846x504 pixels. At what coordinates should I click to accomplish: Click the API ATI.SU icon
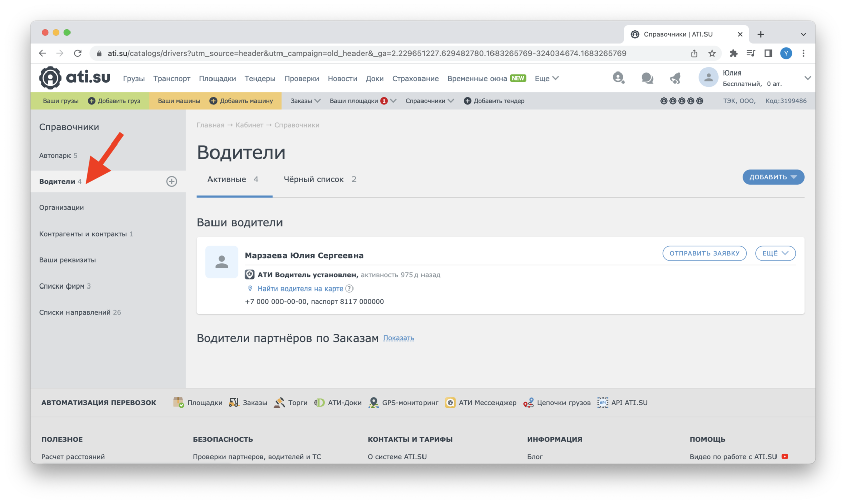pyautogui.click(x=602, y=403)
